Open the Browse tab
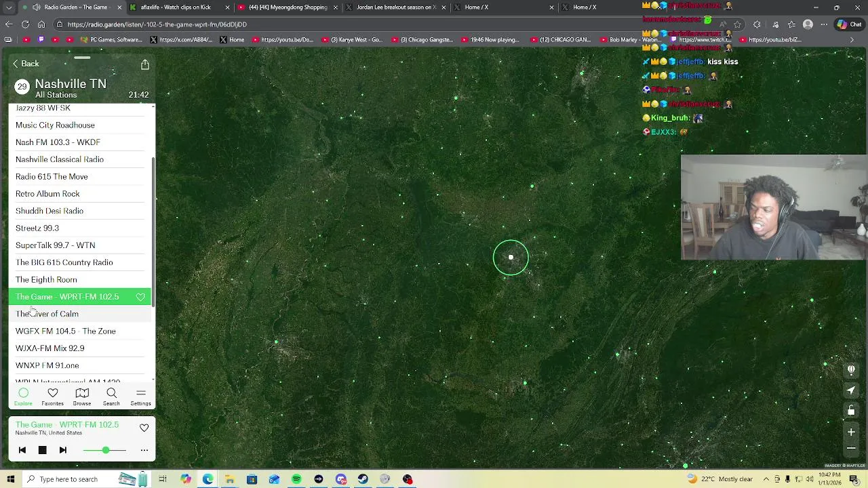This screenshot has height=488, width=868. pos(82,397)
